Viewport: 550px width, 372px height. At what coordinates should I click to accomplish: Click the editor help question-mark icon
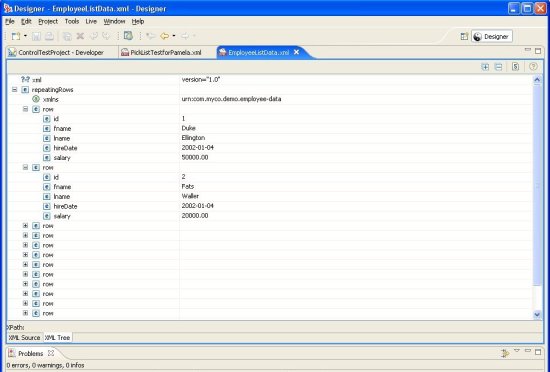(x=533, y=67)
